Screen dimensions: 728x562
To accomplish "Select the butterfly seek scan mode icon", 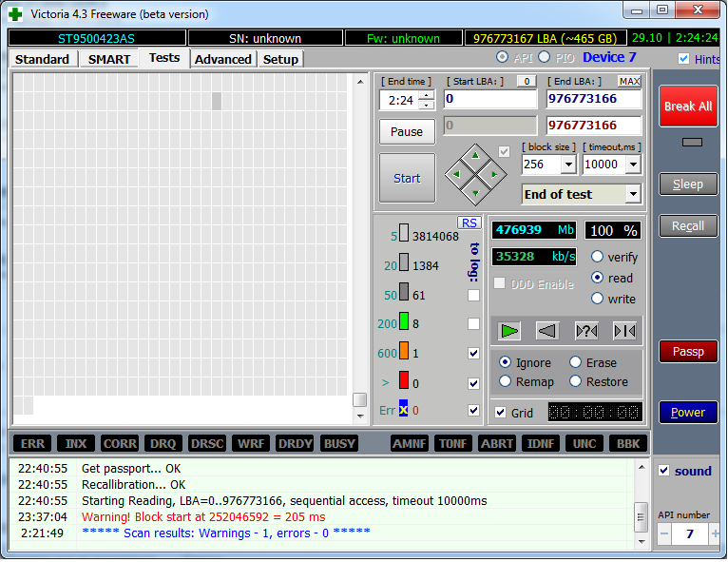I will pyautogui.click(x=624, y=331).
